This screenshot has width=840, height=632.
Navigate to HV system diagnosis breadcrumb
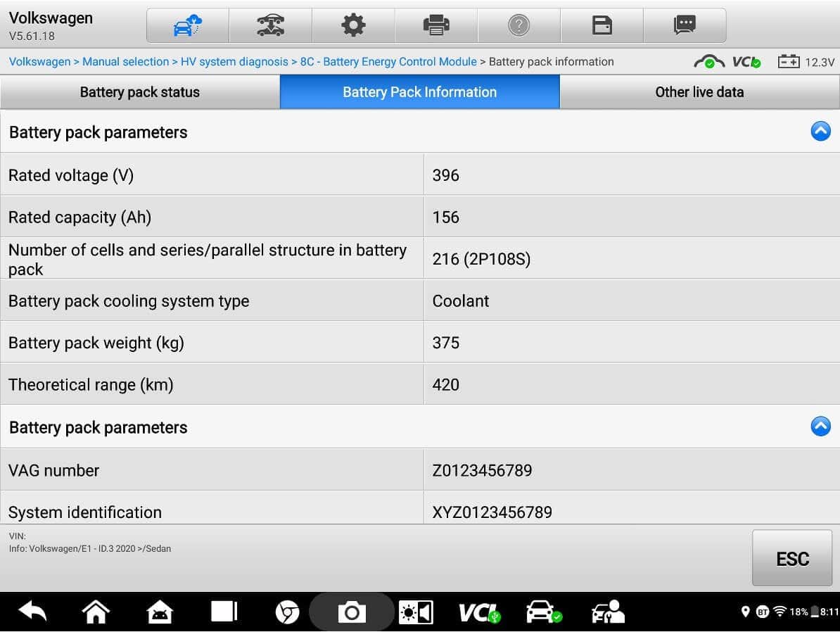(x=234, y=62)
